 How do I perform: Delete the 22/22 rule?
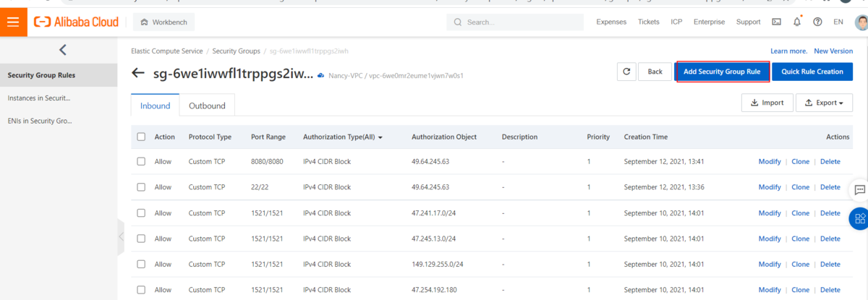pyautogui.click(x=830, y=187)
